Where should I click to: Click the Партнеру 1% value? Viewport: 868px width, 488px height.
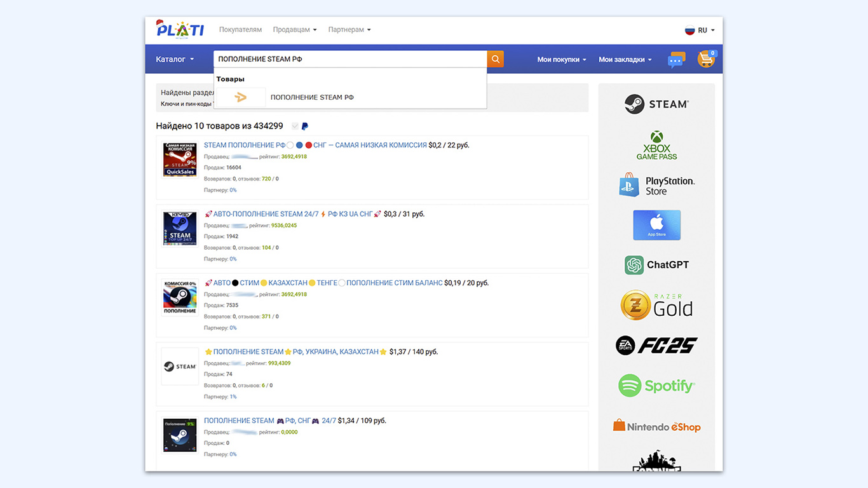pyautogui.click(x=233, y=397)
